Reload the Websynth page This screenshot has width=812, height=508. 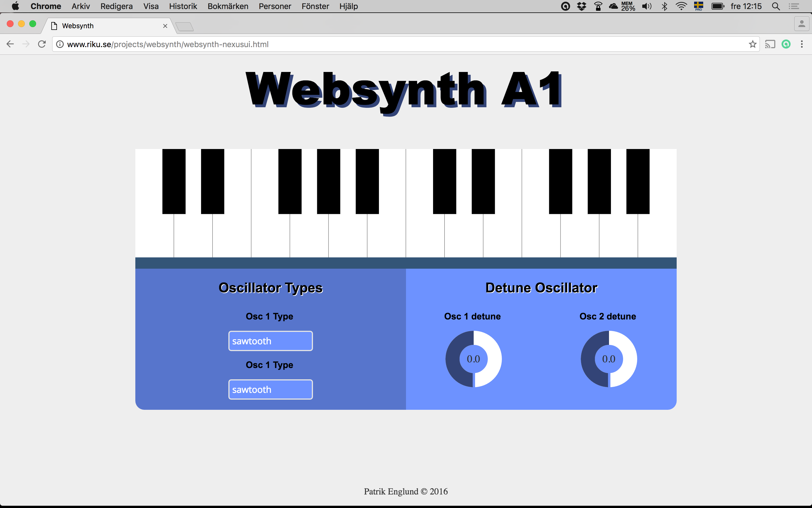(x=42, y=44)
